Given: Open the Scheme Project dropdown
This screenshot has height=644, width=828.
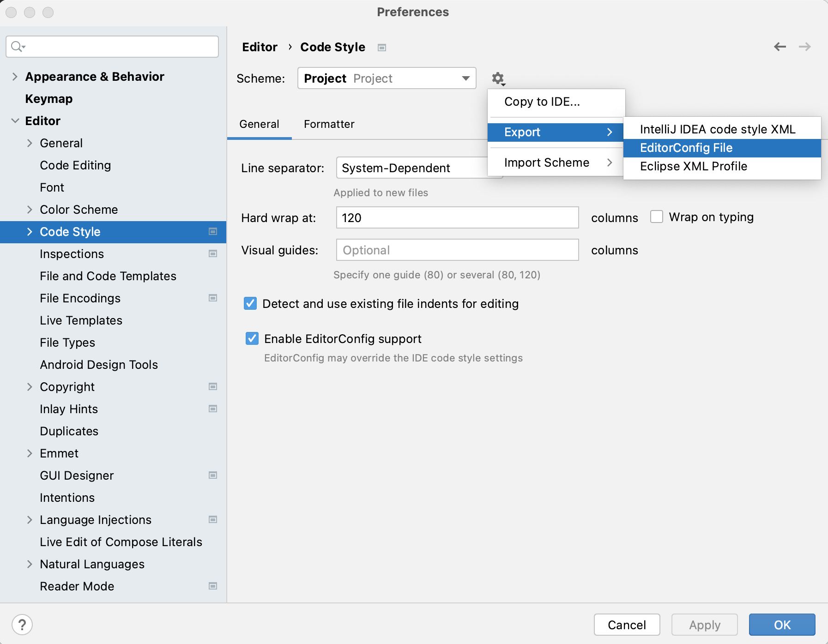Looking at the screenshot, I should coord(387,78).
